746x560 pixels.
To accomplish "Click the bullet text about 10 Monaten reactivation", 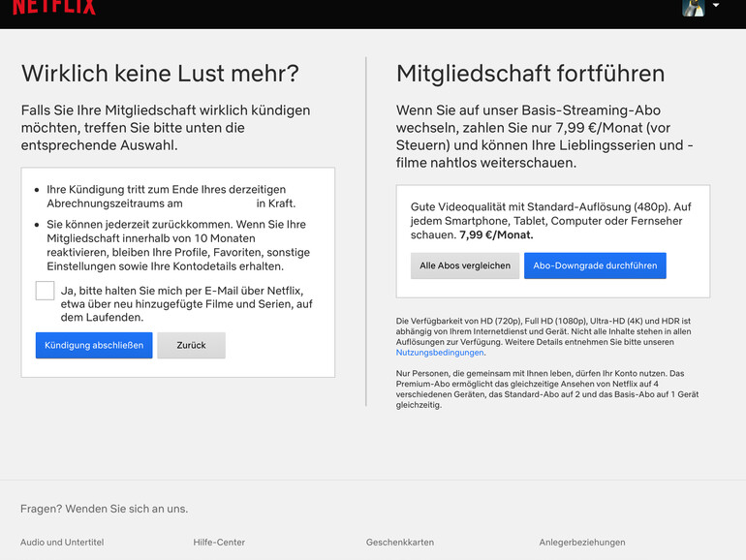I will 178,245.
